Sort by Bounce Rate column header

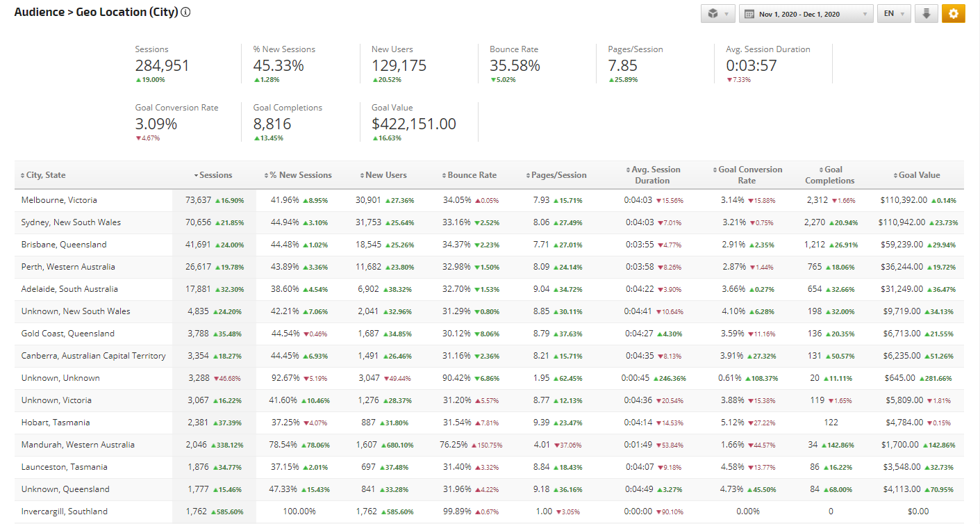pos(472,175)
